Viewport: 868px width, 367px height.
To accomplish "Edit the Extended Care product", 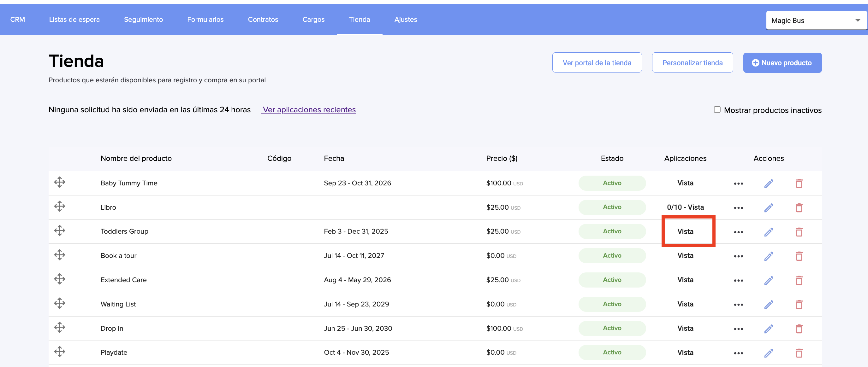I will 768,281.
